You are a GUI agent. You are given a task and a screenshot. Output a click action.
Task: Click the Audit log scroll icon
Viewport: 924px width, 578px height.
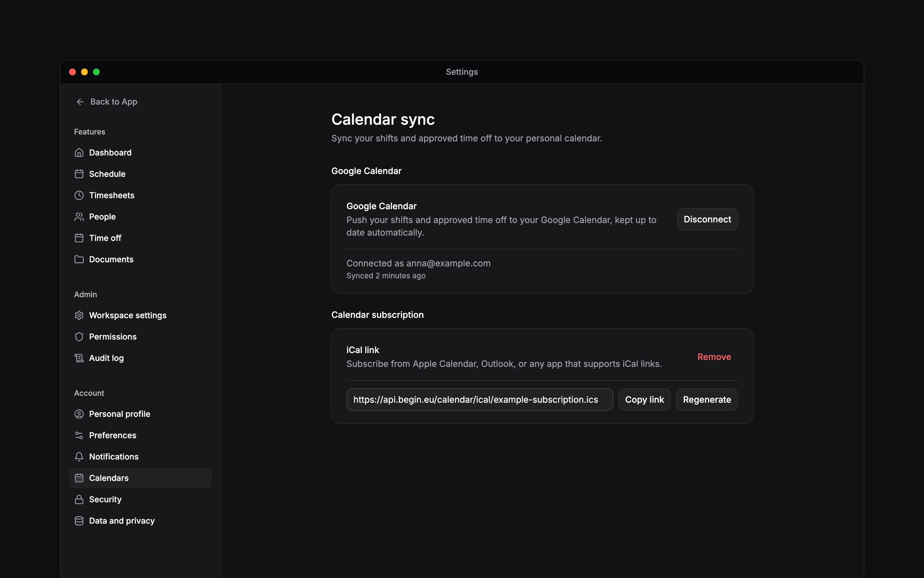[79, 358]
